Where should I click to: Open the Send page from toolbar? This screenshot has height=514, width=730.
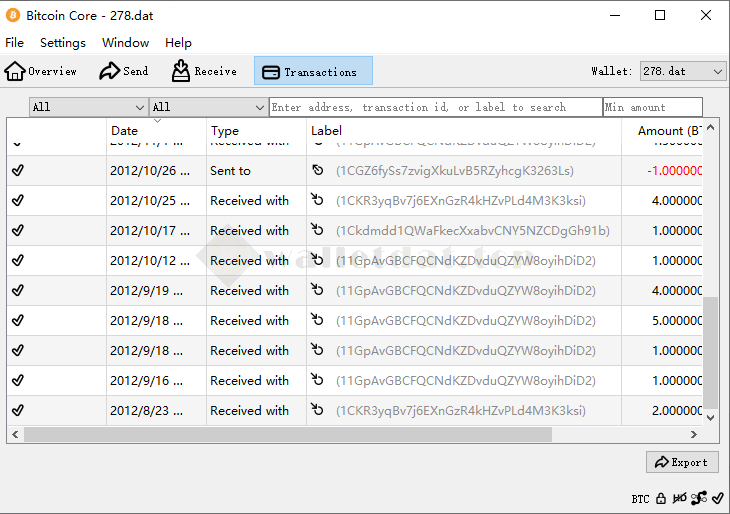point(123,71)
